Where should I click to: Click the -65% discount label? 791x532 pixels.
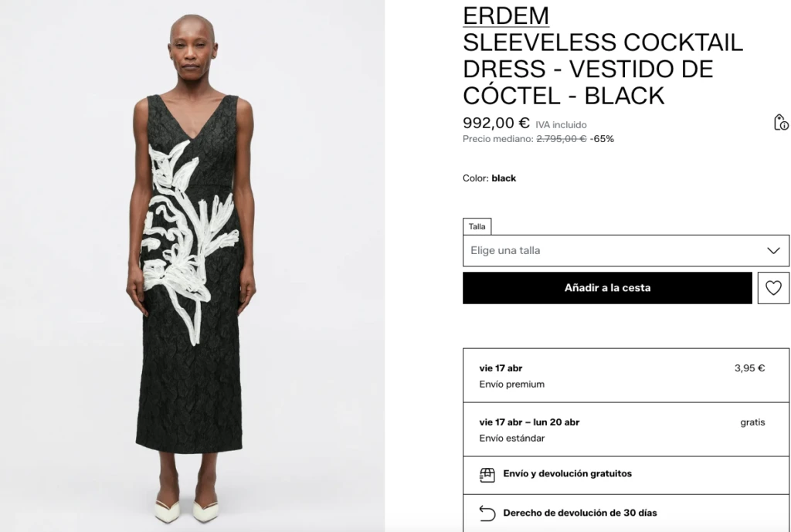602,139
